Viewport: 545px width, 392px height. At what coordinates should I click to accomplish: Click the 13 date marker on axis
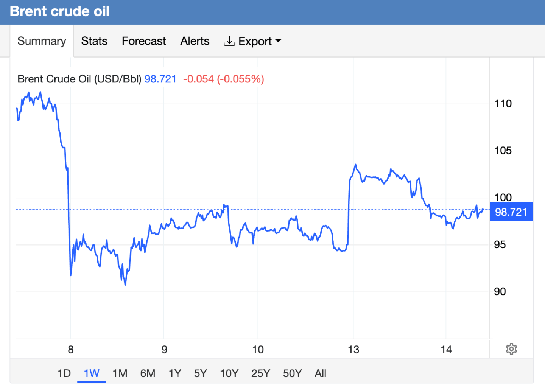[x=353, y=350]
